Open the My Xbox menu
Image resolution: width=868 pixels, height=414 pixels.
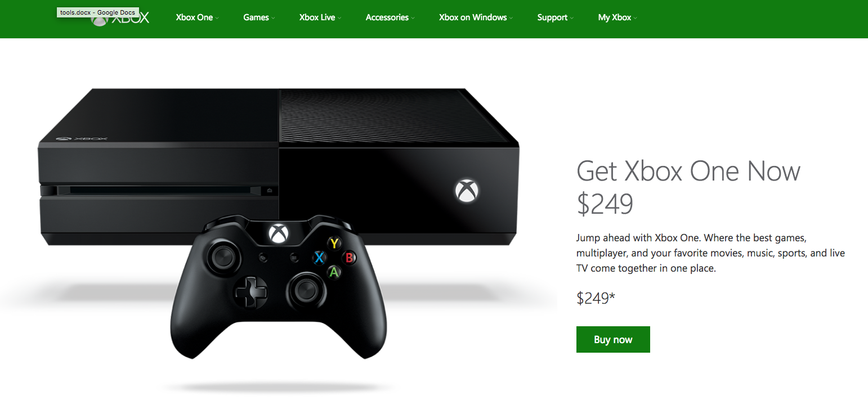(618, 17)
